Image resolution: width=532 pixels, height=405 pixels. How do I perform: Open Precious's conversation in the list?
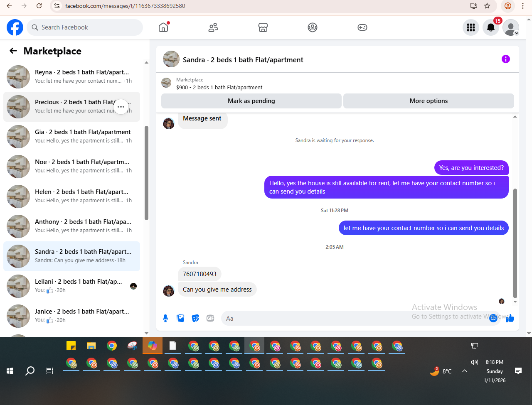(71, 107)
